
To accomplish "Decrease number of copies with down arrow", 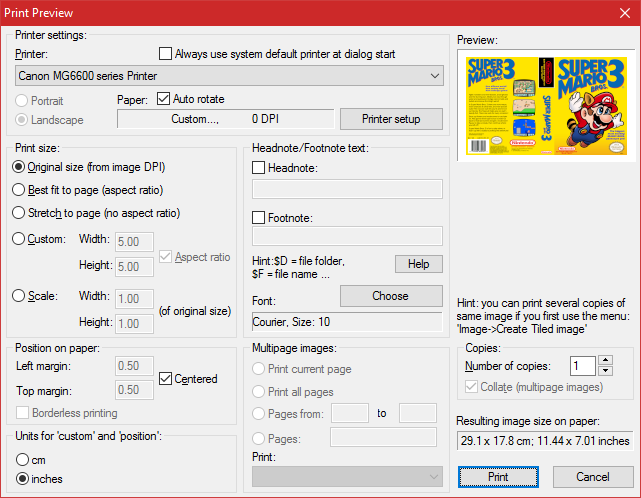I will (605, 371).
